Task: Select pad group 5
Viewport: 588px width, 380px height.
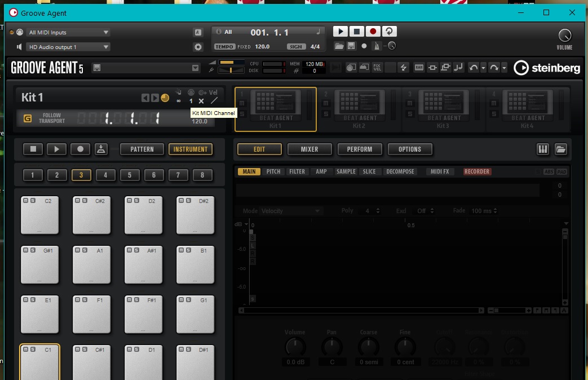Action: click(130, 175)
